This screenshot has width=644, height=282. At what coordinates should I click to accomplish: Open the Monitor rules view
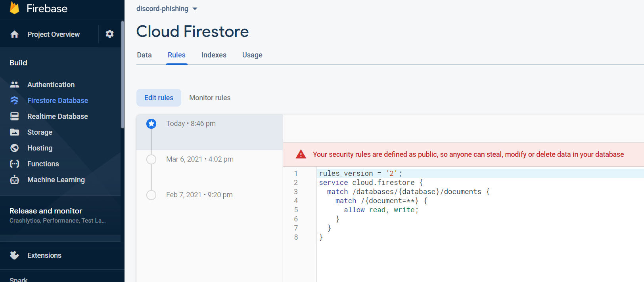pyautogui.click(x=210, y=97)
